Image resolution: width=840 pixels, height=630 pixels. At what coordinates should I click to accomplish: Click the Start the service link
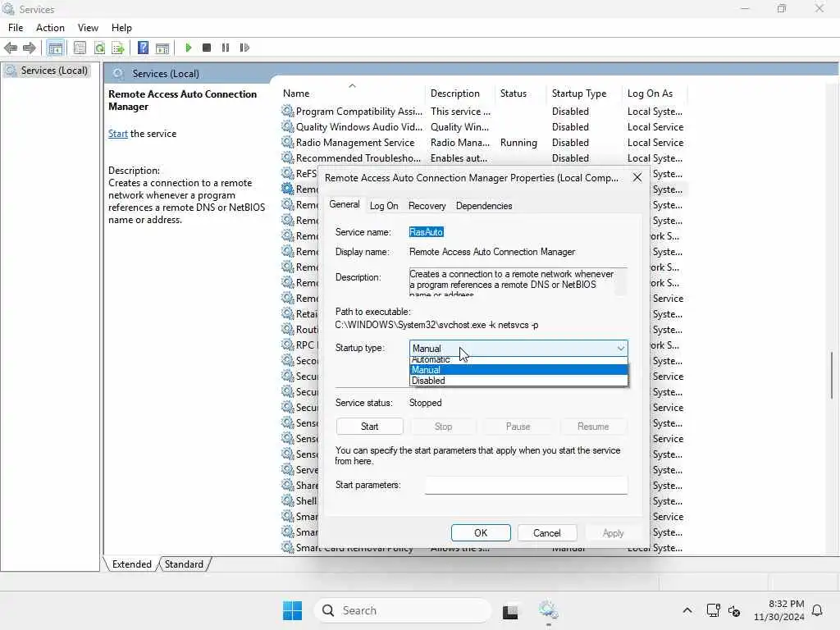(118, 134)
